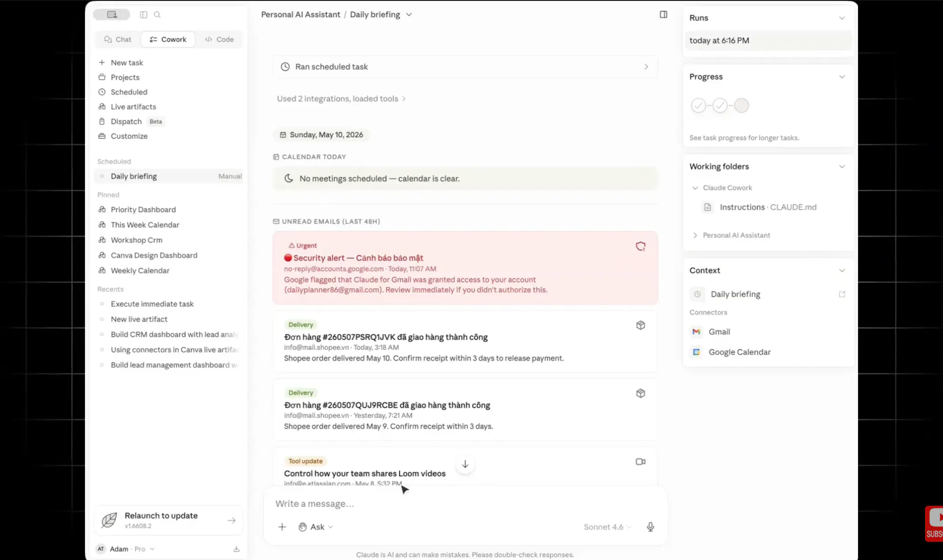
Task: Open pinned Priority Dashboard
Action: (x=137, y=209)
